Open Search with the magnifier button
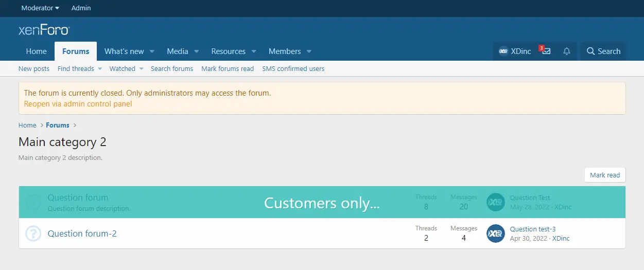 coord(603,51)
